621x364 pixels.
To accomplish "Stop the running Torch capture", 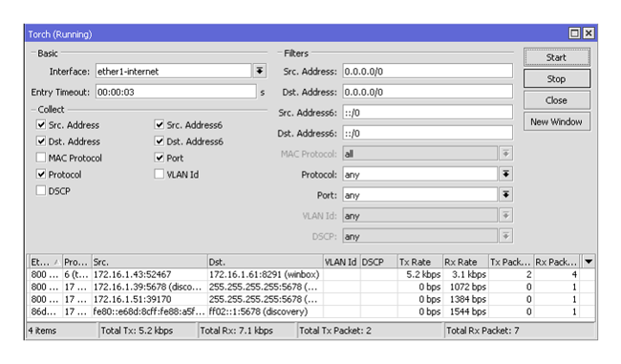I will click(556, 79).
